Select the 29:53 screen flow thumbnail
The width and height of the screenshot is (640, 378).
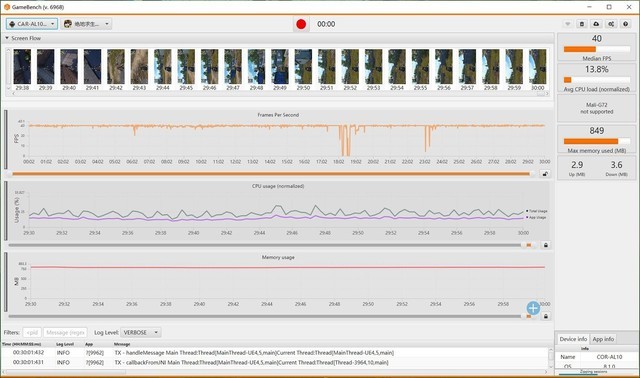[x=373, y=67]
